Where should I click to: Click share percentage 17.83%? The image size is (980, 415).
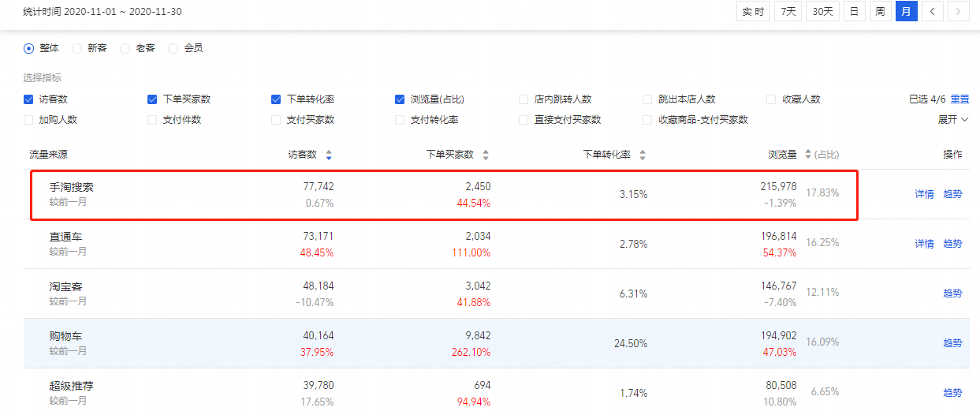click(822, 193)
